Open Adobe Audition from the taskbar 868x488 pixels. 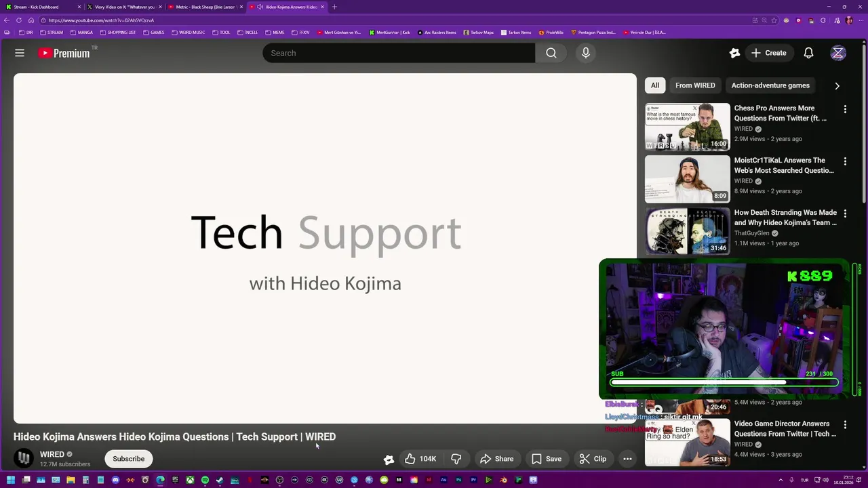pyautogui.click(x=443, y=480)
